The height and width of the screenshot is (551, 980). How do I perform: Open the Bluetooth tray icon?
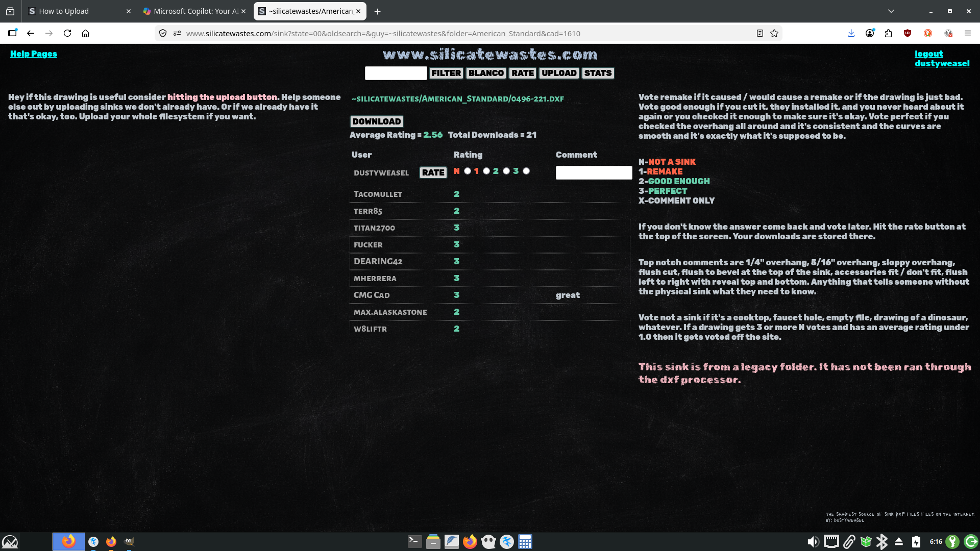pos(881,541)
